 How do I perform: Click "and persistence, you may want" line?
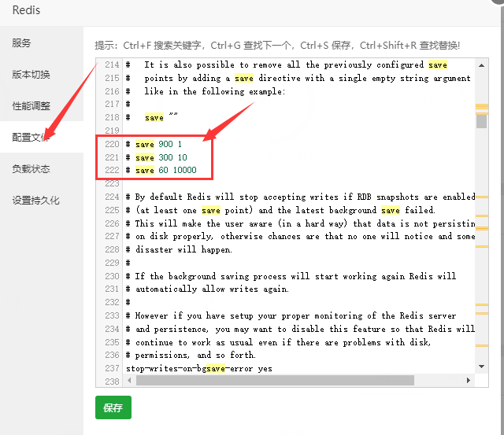point(300,329)
